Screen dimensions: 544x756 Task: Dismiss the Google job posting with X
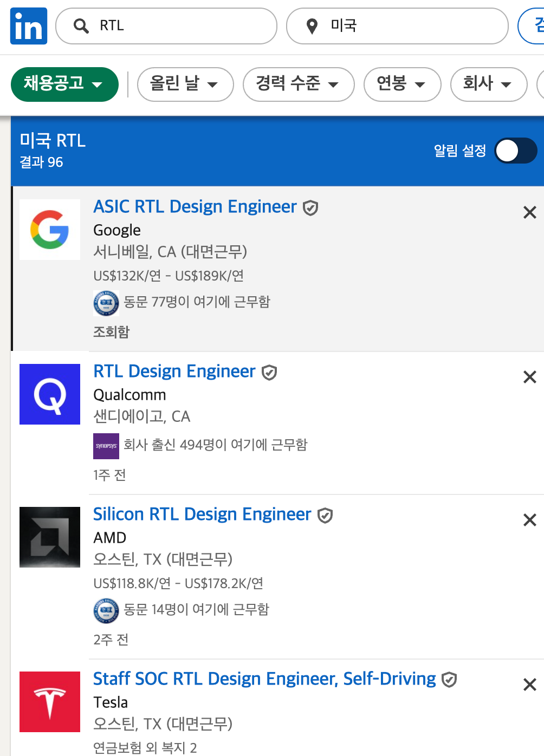pos(529,212)
